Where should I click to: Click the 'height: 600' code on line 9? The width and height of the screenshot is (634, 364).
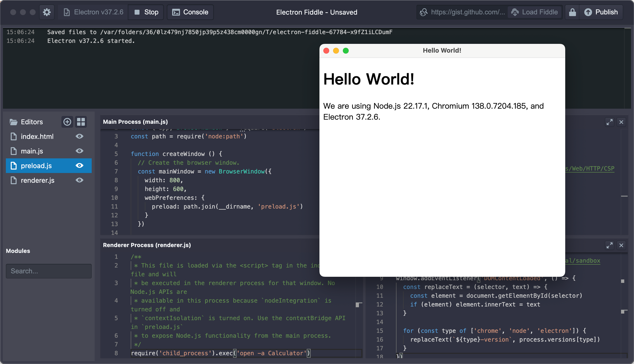click(165, 189)
